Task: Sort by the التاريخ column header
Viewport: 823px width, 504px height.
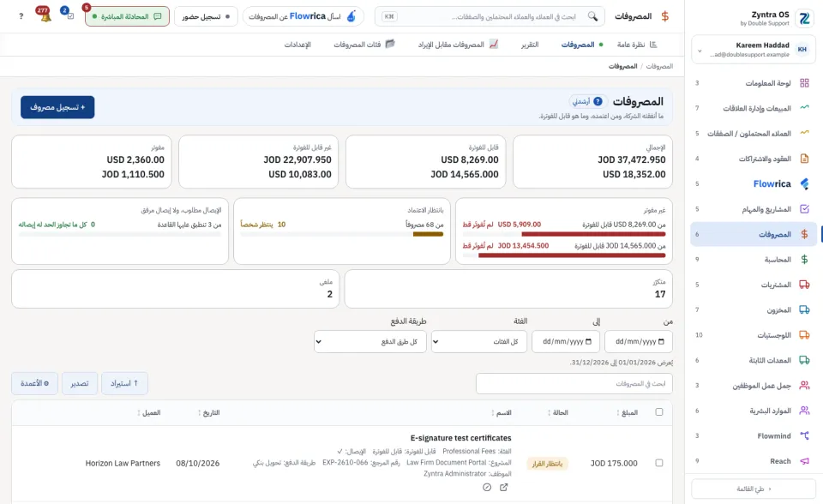Action: [x=209, y=412]
